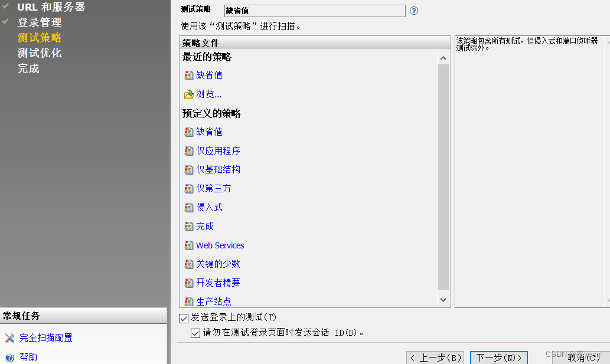Choose the Web Services policy
The image size is (610, 364).
coord(220,245)
